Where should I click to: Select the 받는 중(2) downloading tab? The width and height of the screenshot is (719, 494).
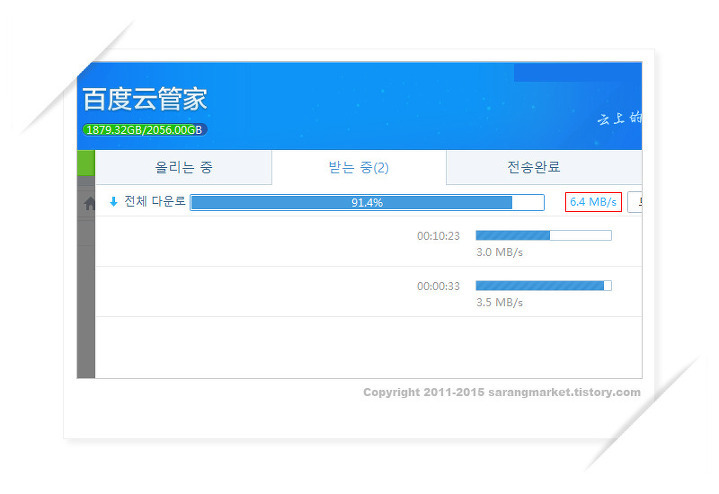coord(359,167)
